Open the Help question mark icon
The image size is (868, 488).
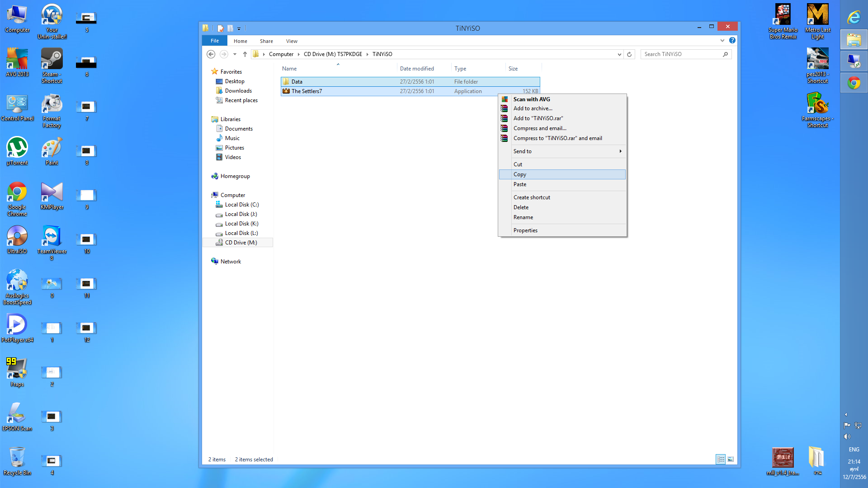click(732, 41)
